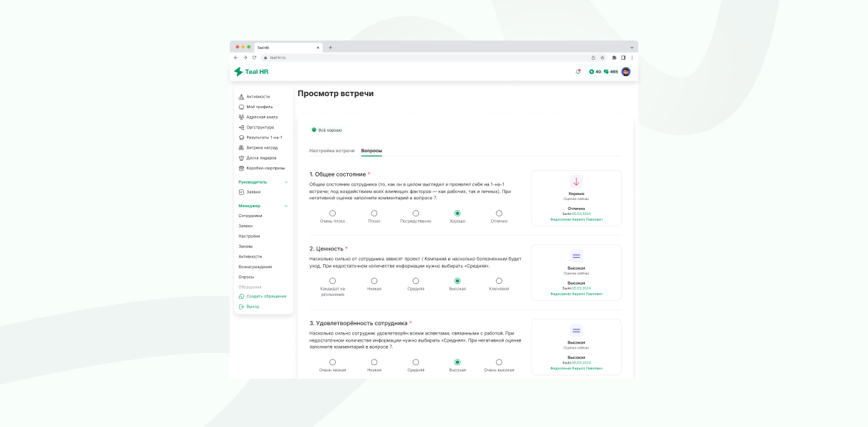
Task: Open Оргструктура in sidebar
Action: click(x=256, y=127)
